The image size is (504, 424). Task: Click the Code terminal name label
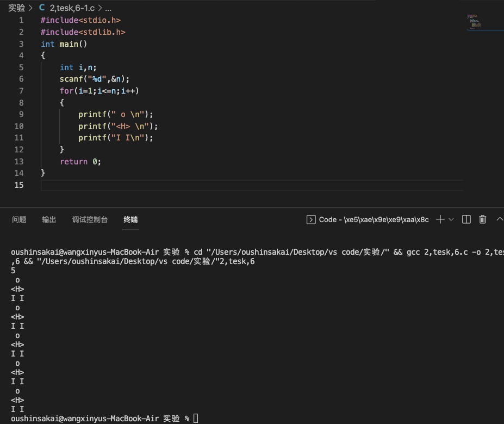point(374,220)
